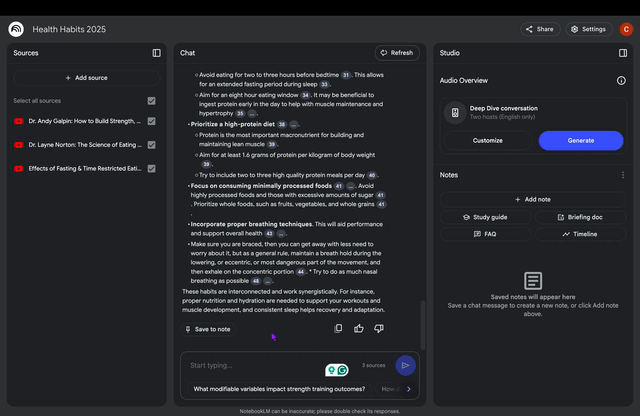Click the YouTube icon for Effects of Fasting

pos(18,169)
